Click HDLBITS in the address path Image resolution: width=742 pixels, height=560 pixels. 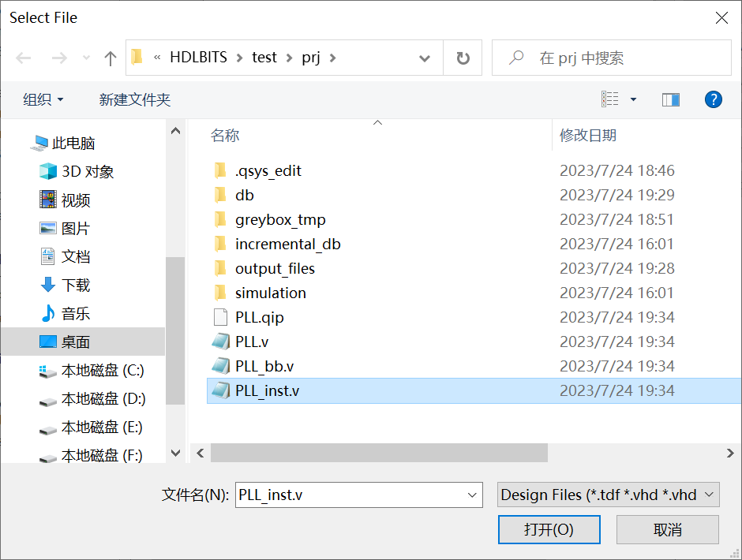point(198,58)
